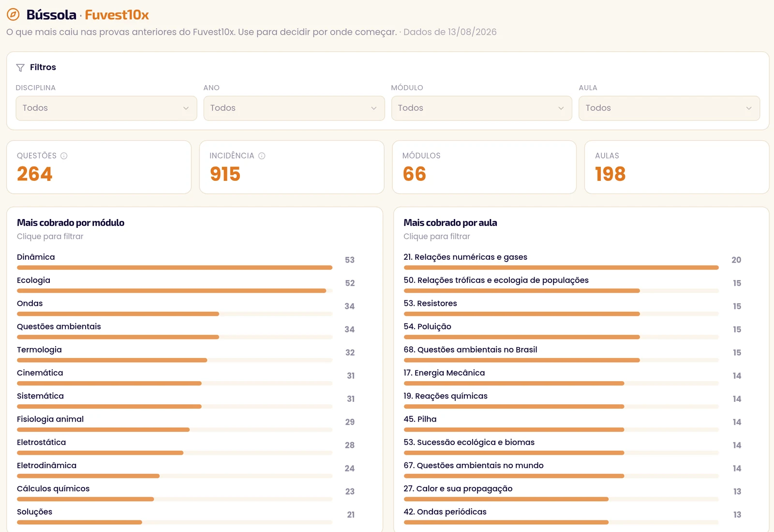Image resolution: width=774 pixels, height=532 pixels.
Task: Click the Filtros section label
Action: pyautogui.click(x=43, y=67)
